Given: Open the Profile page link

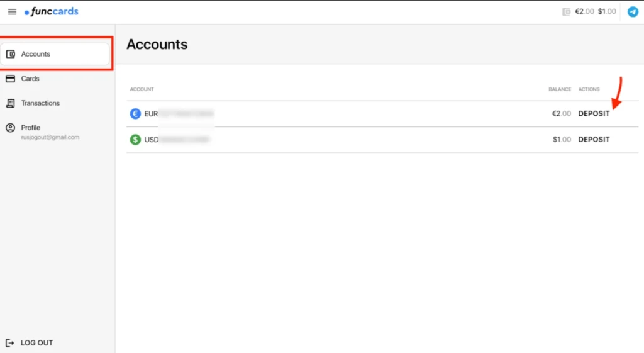Looking at the screenshot, I should tap(30, 127).
